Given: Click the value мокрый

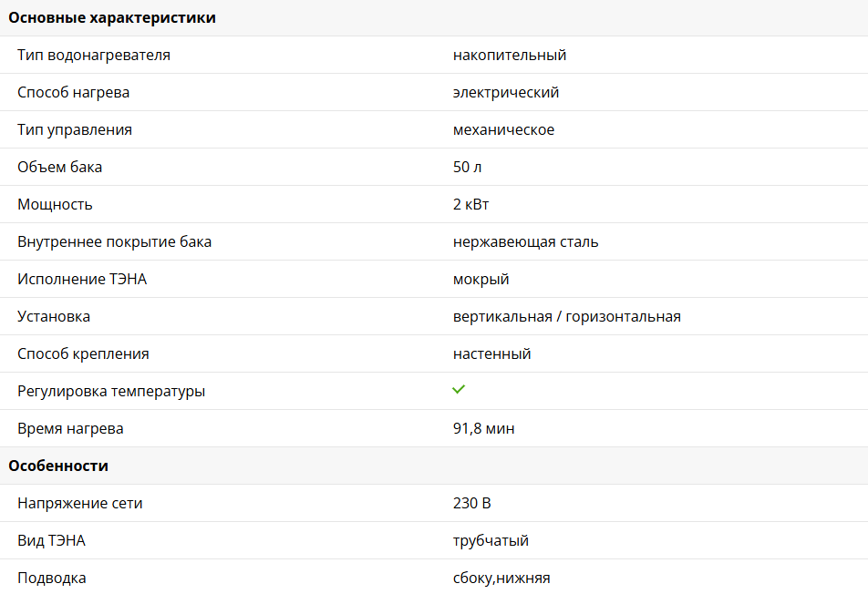Looking at the screenshot, I should [480, 280].
